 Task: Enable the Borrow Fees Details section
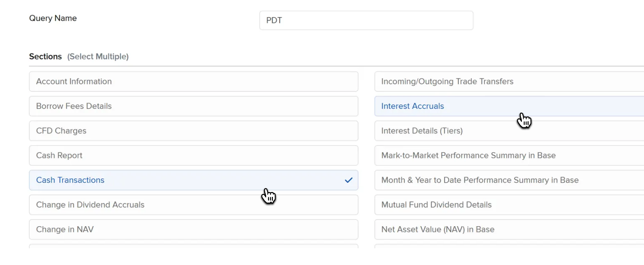(x=193, y=106)
